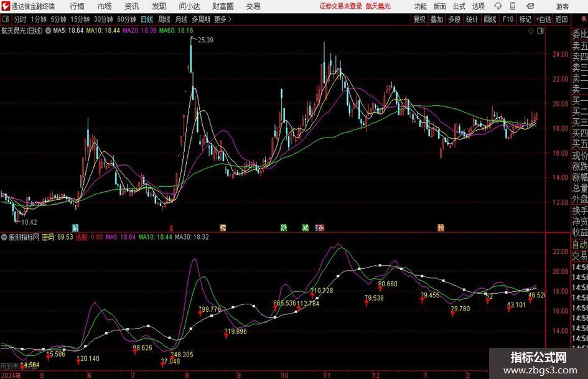This screenshot has height=379, width=588.
Task: Click the 统计 toolbar button
Action: pyautogui.click(x=472, y=19)
